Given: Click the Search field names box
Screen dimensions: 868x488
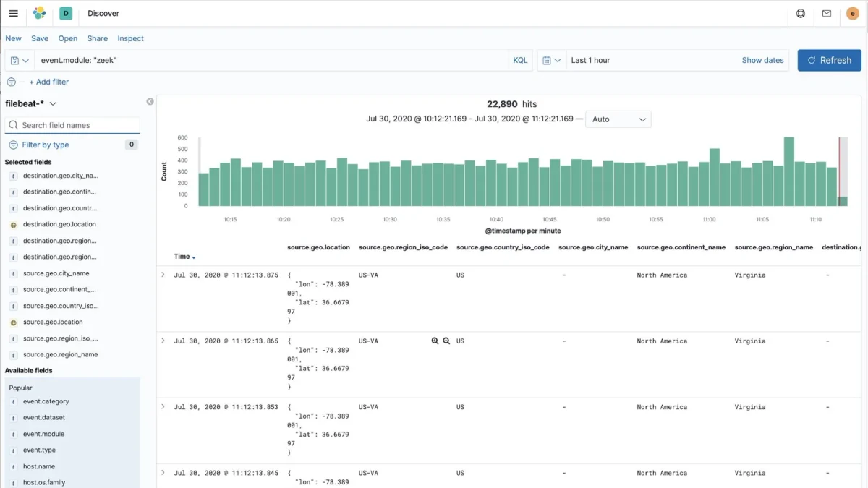Looking at the screenshot, I should (x=72, y=125).
